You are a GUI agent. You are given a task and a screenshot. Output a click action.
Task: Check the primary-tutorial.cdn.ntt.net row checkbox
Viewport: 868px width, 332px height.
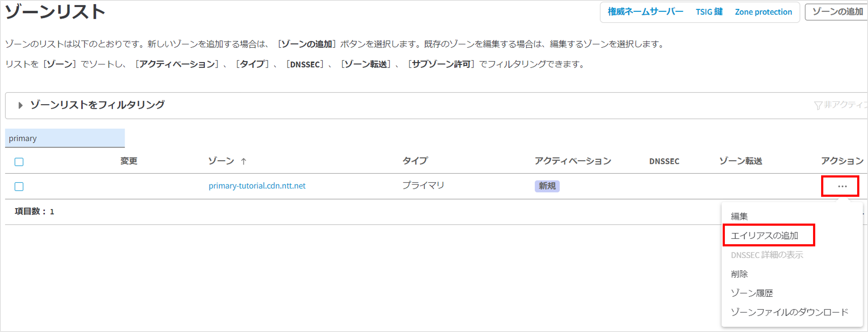[x=19, y=187]
